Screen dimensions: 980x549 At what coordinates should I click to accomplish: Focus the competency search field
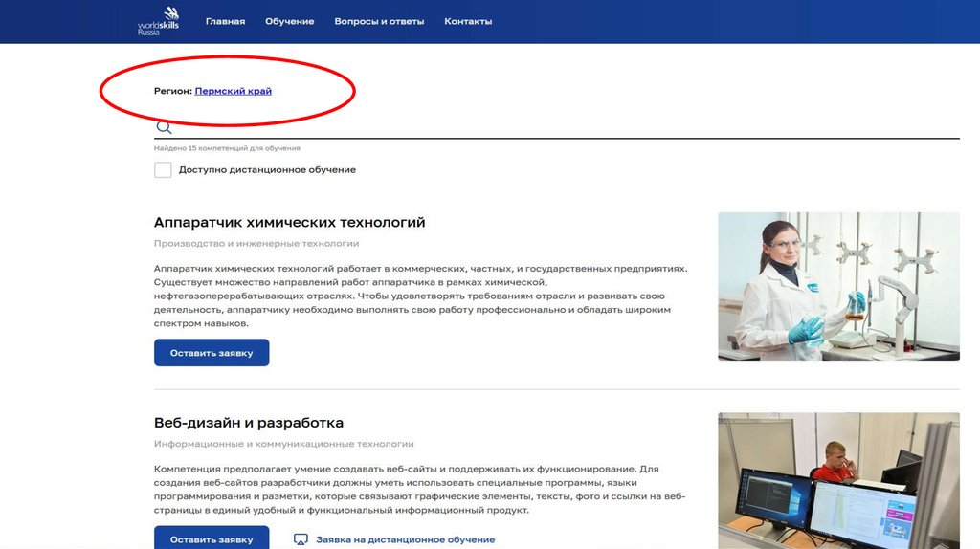tap(556, 127)
